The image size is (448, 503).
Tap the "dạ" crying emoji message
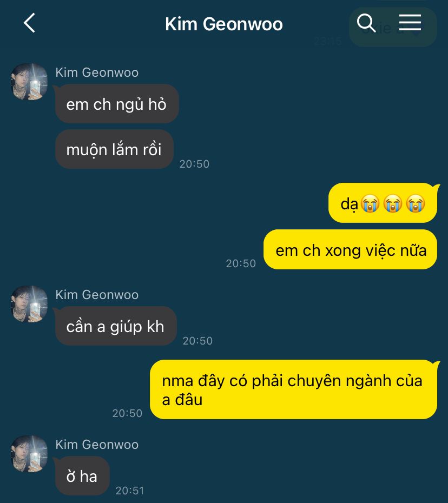click(x=383, y=203)
